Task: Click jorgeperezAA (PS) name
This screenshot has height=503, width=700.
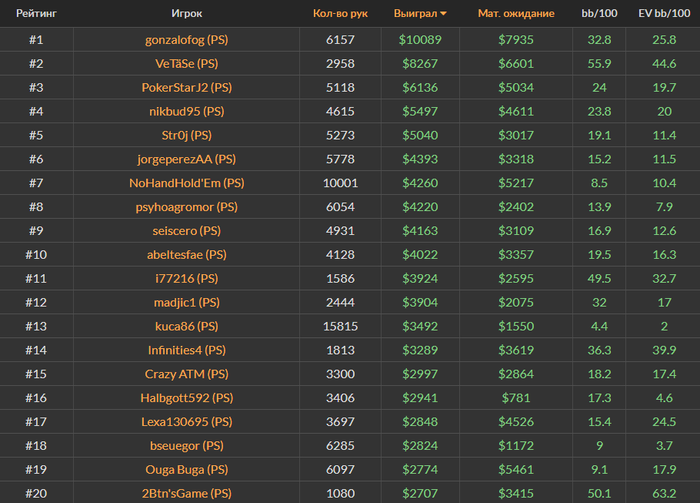Action: click(187, 159)
